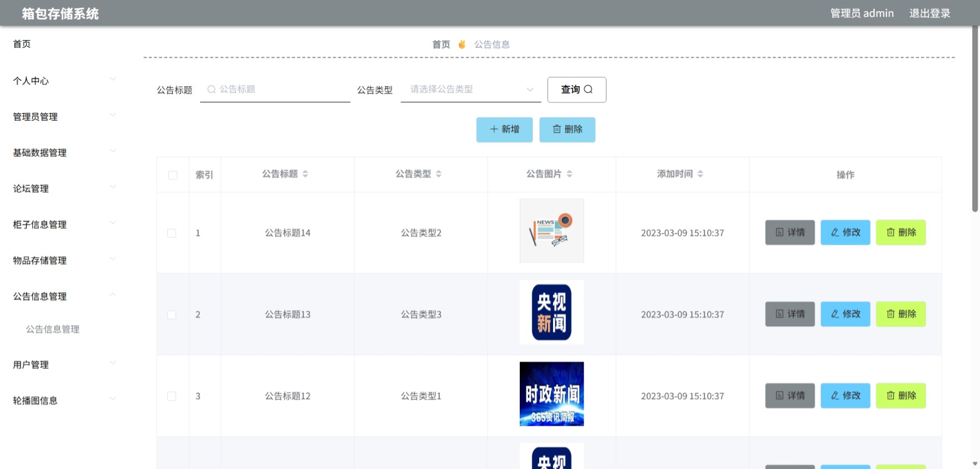View 详情 for 公告标题13
Image resolution: width=980 pixels, height=469 pixels.
[x=790, y=314]
